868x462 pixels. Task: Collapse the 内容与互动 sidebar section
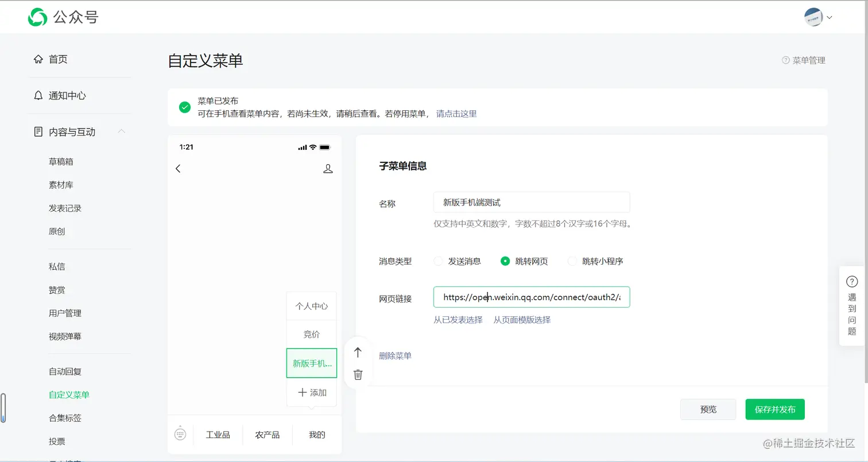(121, 131)
